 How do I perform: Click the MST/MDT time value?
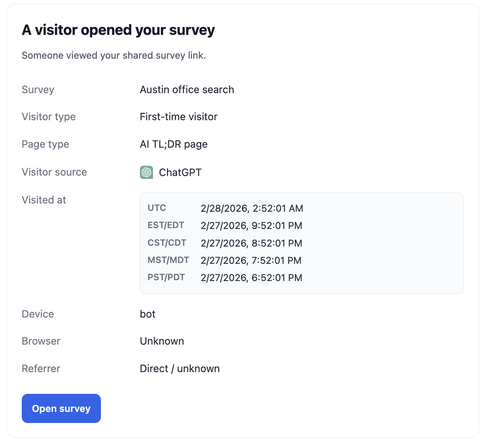251,260
